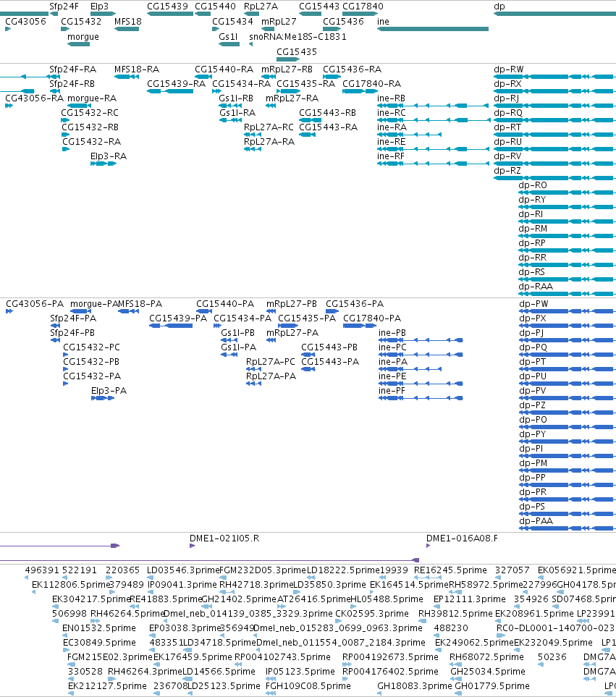This screenshot has height=697, width=616.
Task: Select the CG15443 gene label
Action: [x=319, y=7]
